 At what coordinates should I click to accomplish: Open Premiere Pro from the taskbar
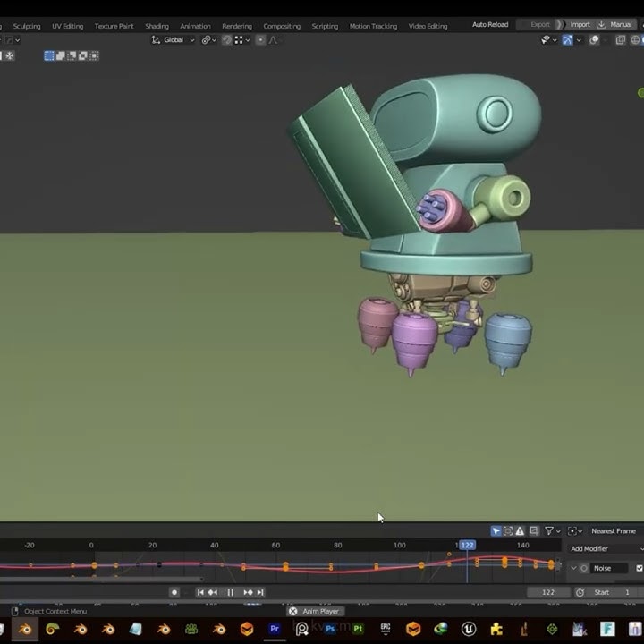275,629
